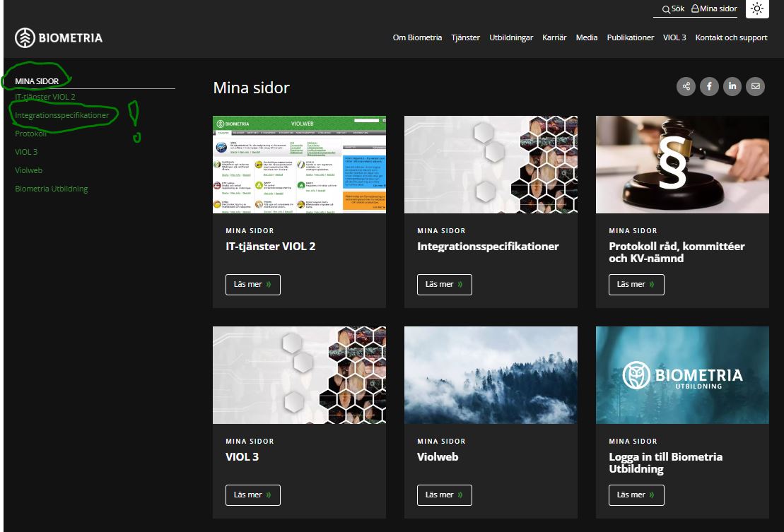Screen dimensions: 784x532
Task: Open Protokoll in the sidebar
Action: (x=30, y=134)
